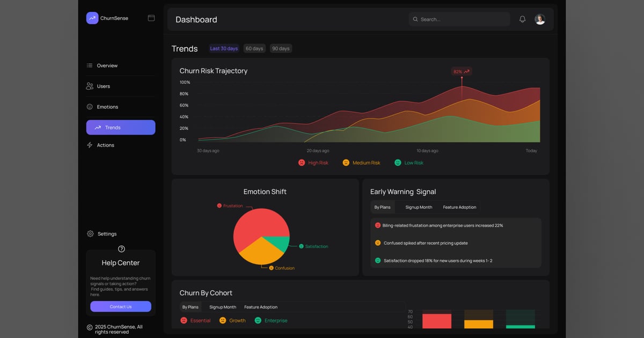Click the Help Center question mark icon

click(x=121, y=249)
